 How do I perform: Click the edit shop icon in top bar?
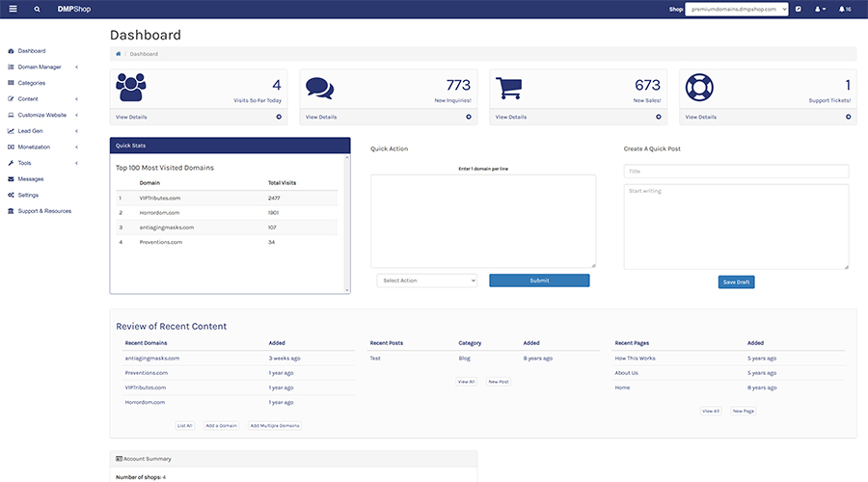coord(799,9)
